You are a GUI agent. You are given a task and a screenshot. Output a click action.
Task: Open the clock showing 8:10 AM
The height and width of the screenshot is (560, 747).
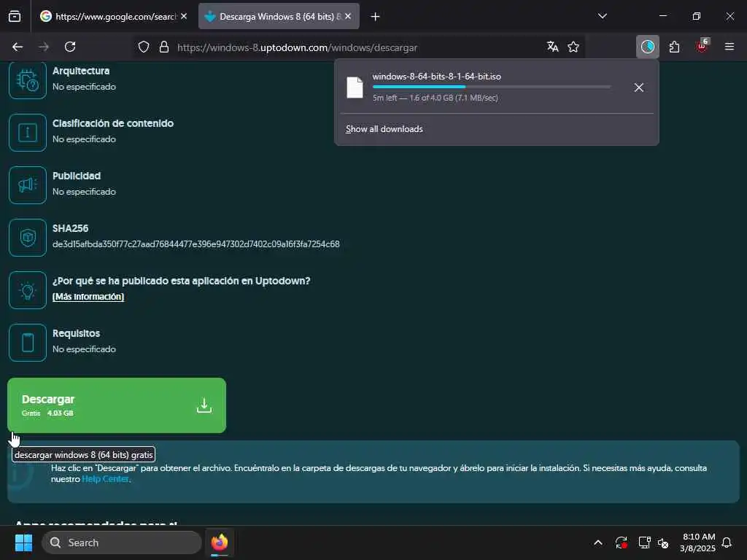[x=697, y=542]
